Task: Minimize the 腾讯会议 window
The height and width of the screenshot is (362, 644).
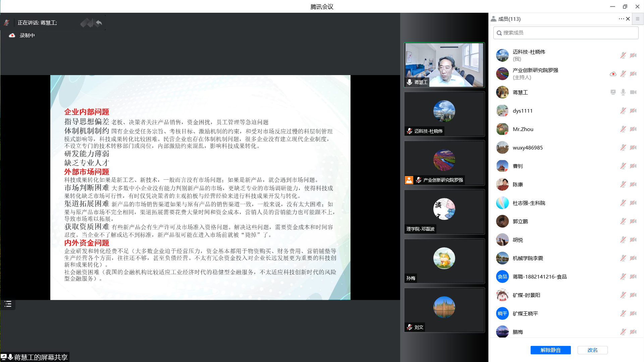Action: [x=612, y=6]
